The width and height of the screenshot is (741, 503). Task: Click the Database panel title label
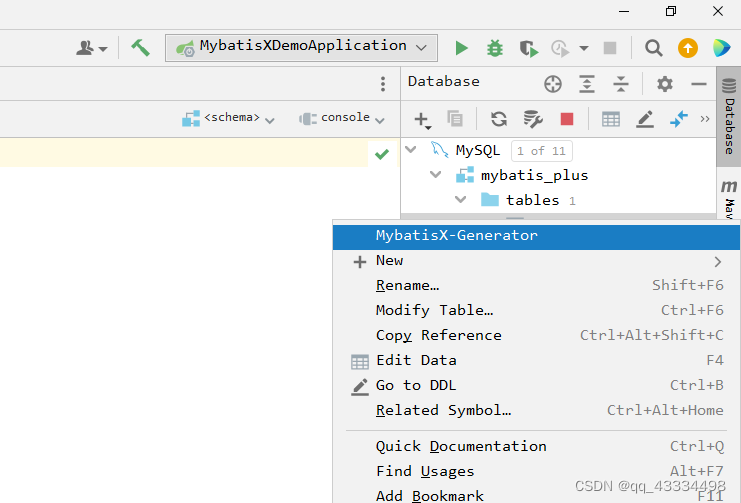[x=444, y=82]
